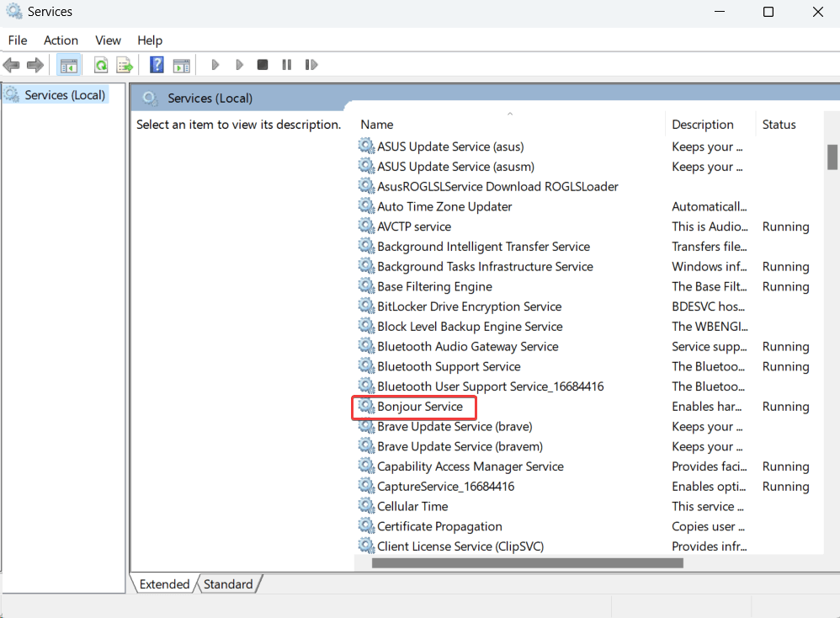Click the horizontal scrollbar thumb
This screenshot has height=618, width=840.
click(x=527, y=562)
